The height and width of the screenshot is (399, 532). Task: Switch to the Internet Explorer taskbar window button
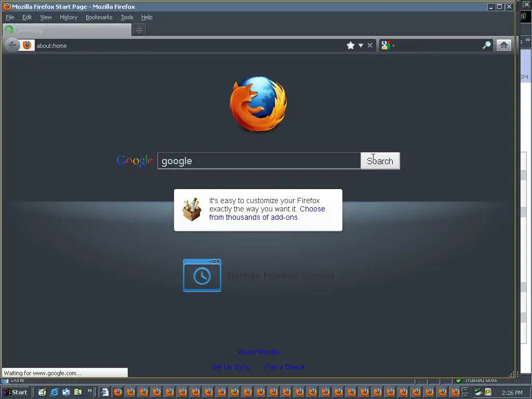point(104,392)
